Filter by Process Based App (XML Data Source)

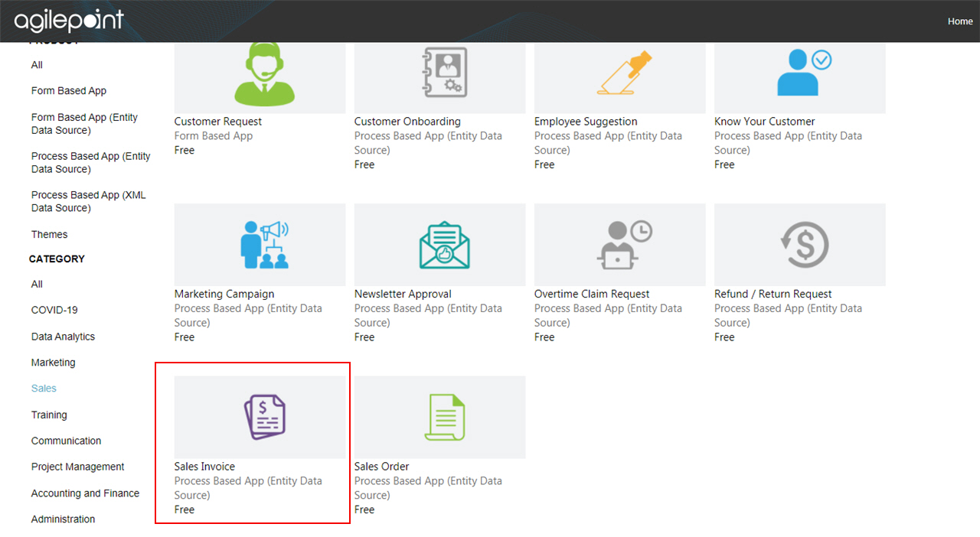[88, 202]
